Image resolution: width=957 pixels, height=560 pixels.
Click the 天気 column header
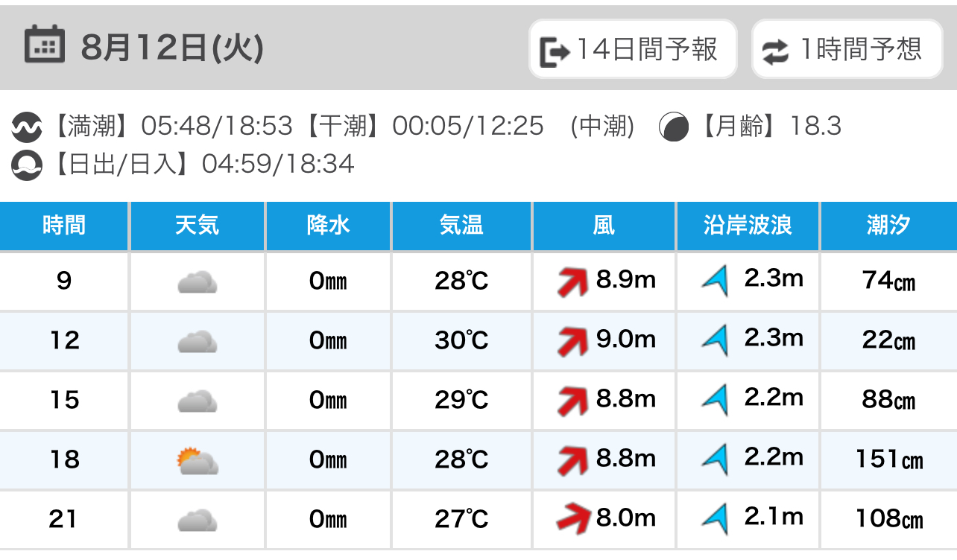tap(198, 225)
